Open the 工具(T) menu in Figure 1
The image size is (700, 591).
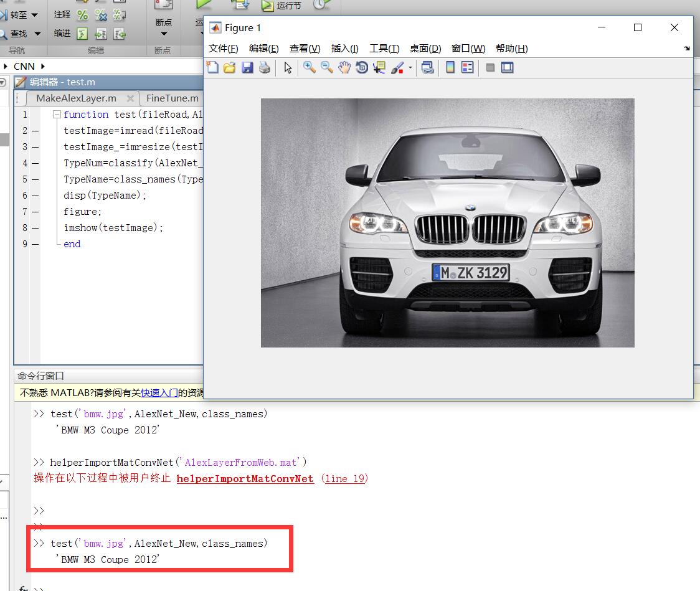pyautogui.click(x=384, y=48)
